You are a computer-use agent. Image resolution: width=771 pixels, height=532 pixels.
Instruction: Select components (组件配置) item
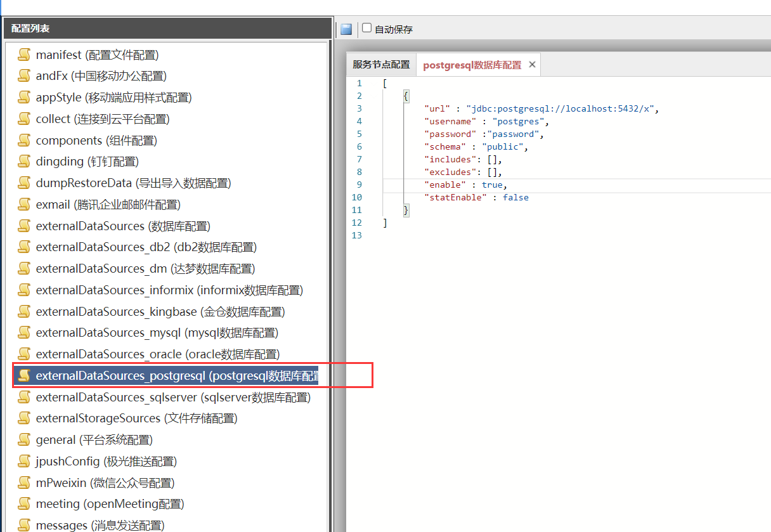point(96,141)
